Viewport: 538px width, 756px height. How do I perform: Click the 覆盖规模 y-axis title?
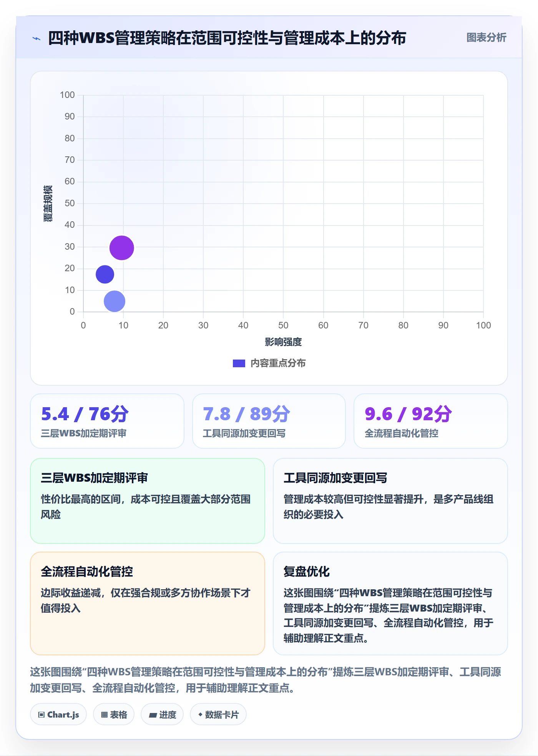(48, 204)
